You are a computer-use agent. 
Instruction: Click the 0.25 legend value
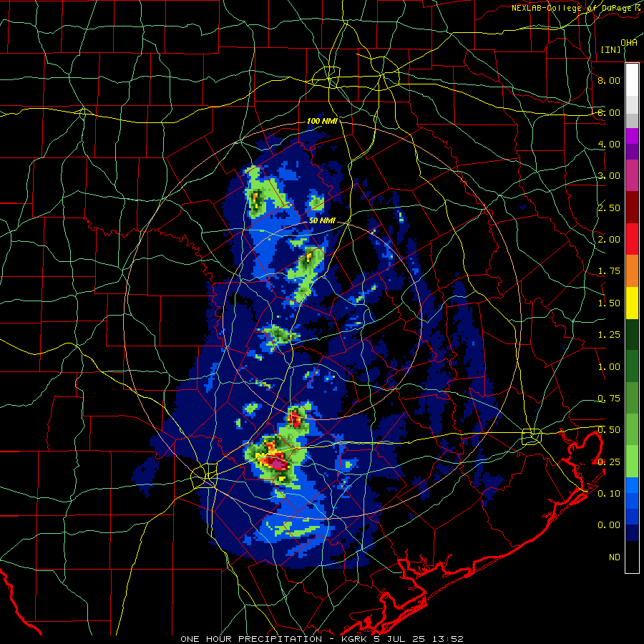click(609, 462)
